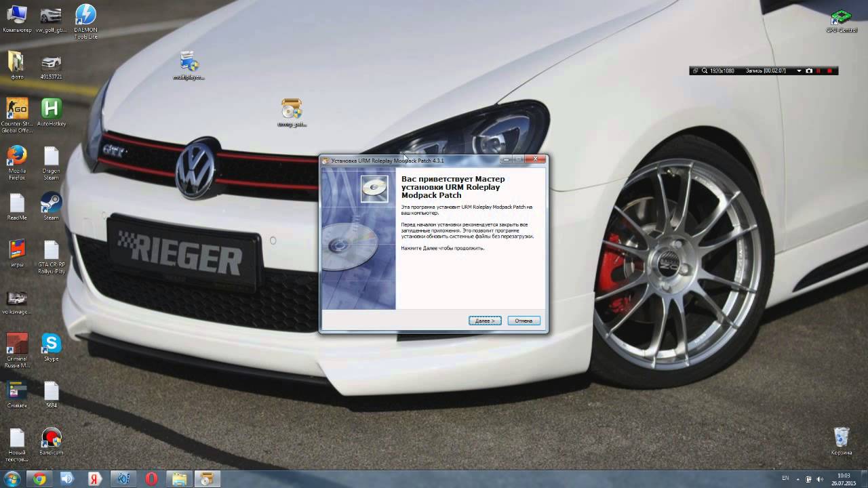The image size is (868, 488).
Task: Select the multiplayer installer icon on desktop
Action: click(189, 66)
